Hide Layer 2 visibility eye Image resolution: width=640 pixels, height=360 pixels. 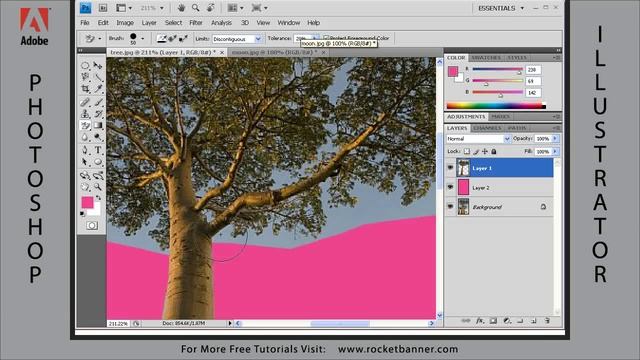(451, 187)
